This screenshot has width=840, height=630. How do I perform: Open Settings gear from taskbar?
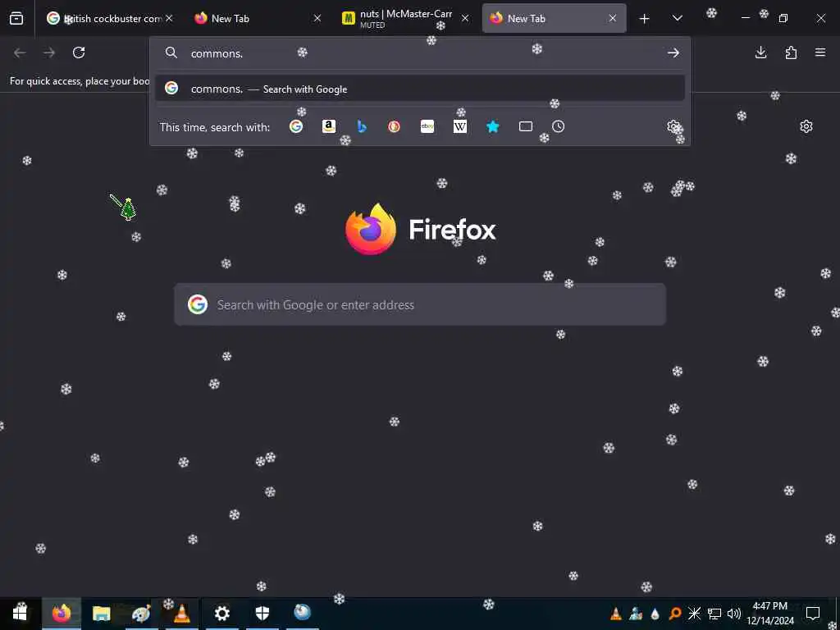coord(221,613)
